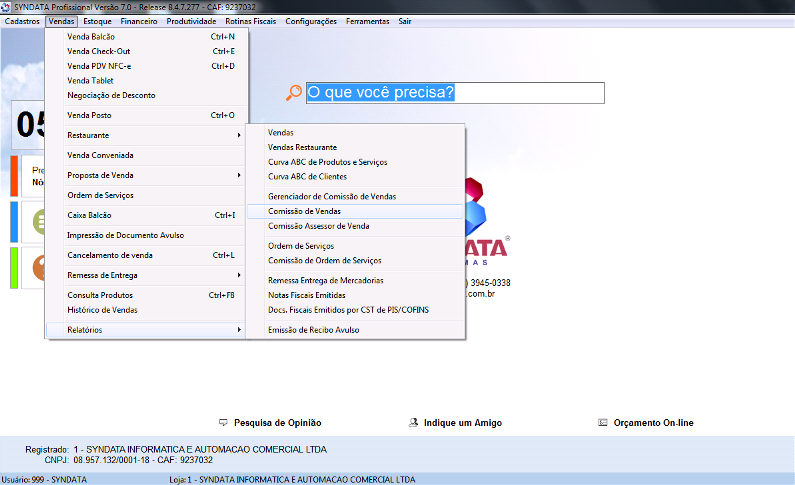Screen dimensions: 795x485
Task: Open Ordem de Serviços report in submenu
Action: pos(355,246)
